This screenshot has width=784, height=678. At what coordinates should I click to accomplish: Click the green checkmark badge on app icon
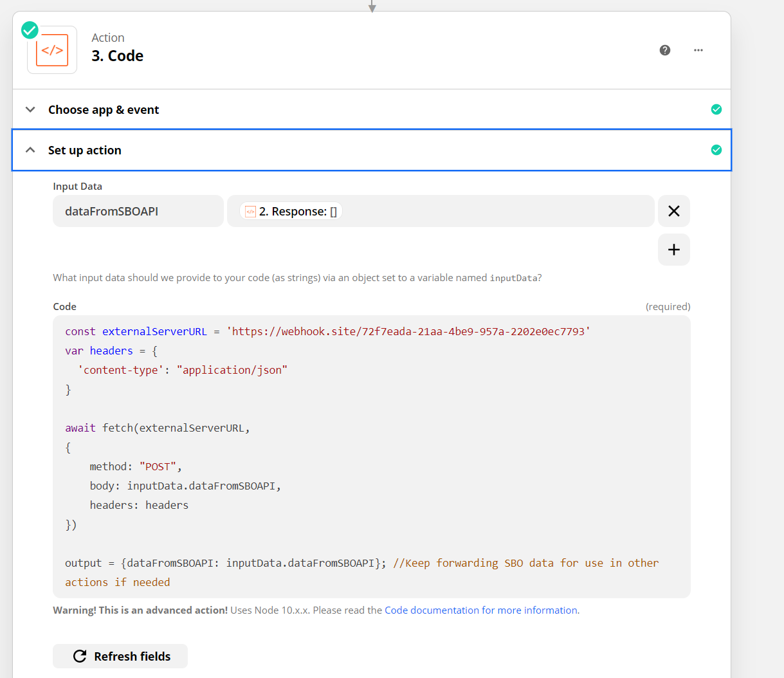tap(30, 30)
